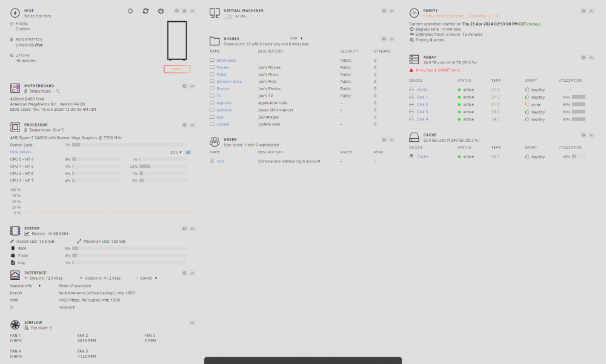Viewport: 606px width, 364px height.
Task: Open the Movies share
Action: 222,68
